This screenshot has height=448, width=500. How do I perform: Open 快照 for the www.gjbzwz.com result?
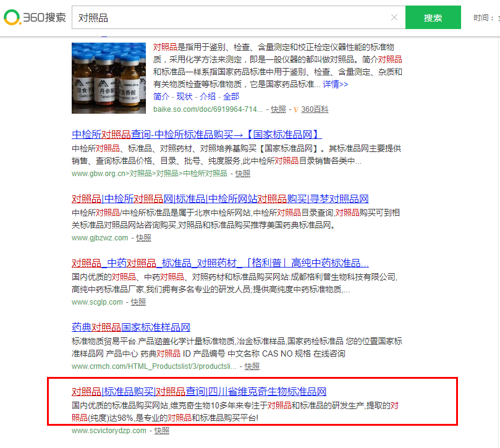(x=143, y=238)
